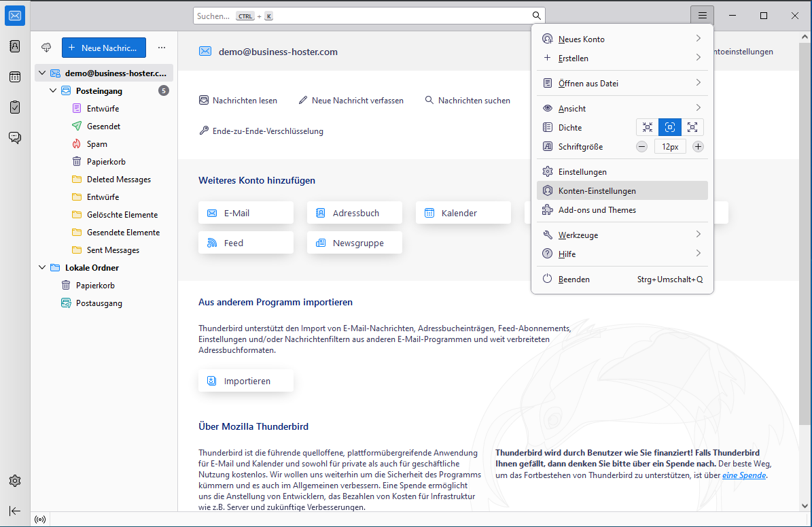Expand Hilfe submenu
The height and width of the screenshot is (527, 812).
pyautogui.click(x=622, y=254)
